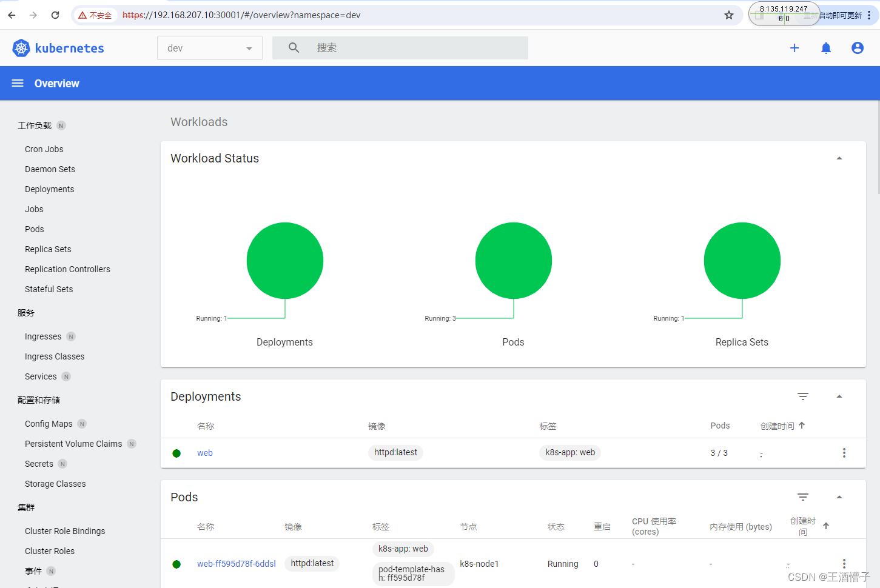This screenshot has height=588, width=880.
Task: Click the 服务 sidebar heading
Action: pos(26,313)
